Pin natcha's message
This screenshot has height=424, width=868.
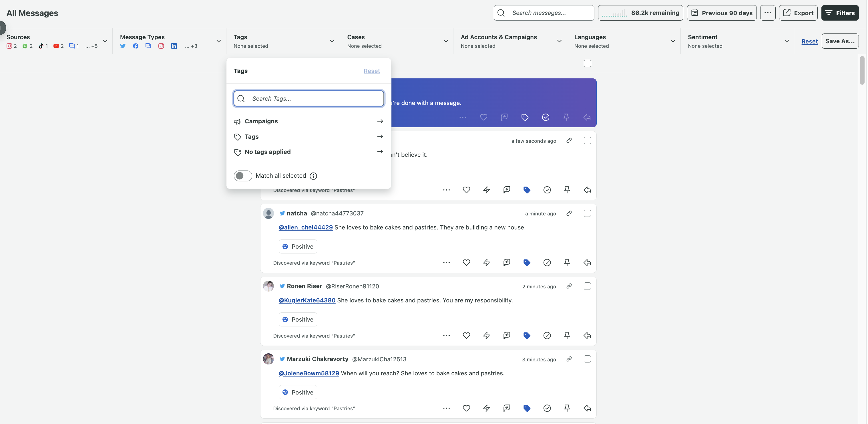coord(567,262)
